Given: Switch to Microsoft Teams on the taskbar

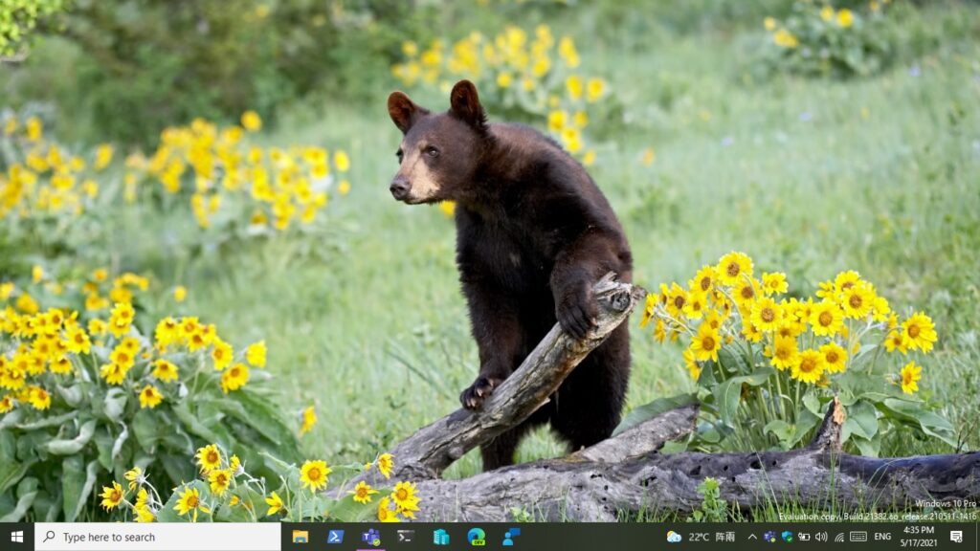Looking at the screenshot, I should point(370,537).
